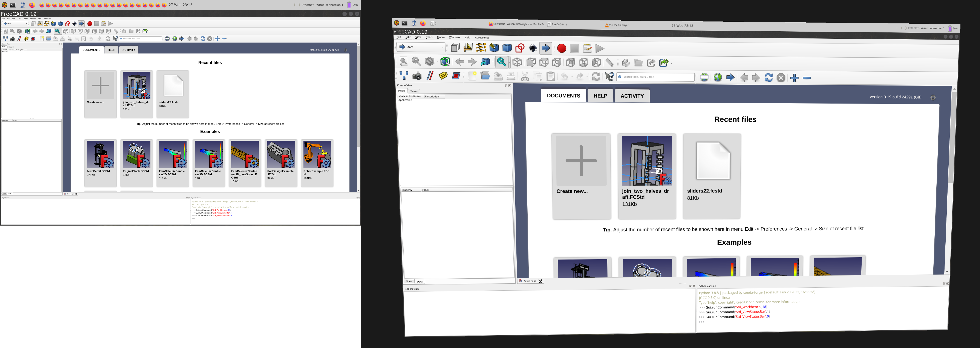Click VLC media player in large view's taskbar
Viewport: 980px width, 348px height.
click(616, 25)
